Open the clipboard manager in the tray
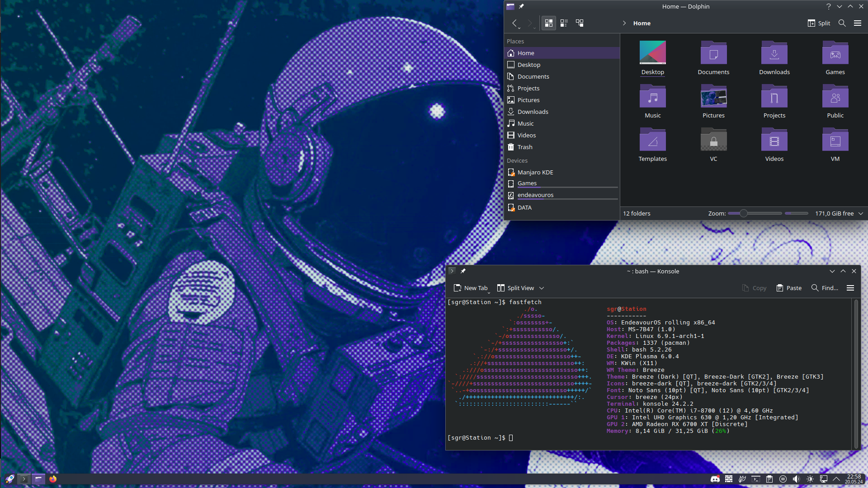Viewport: 868px width, 488px height. 769,479
